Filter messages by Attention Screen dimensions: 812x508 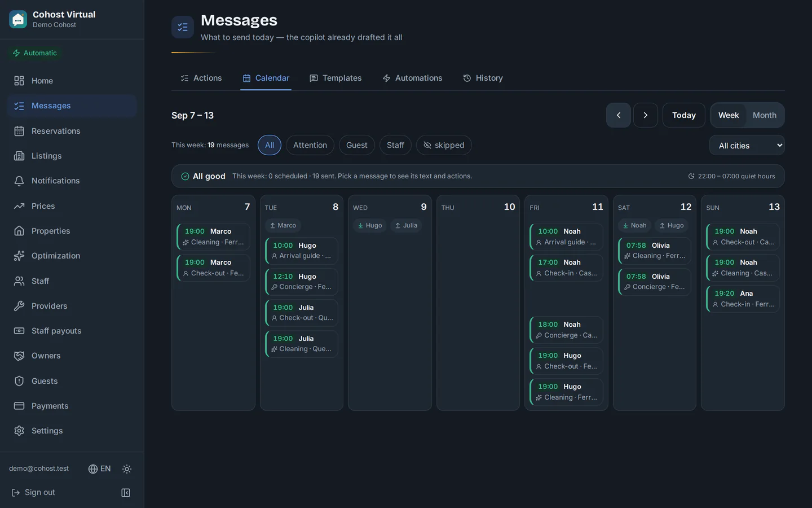coord(310,145)
